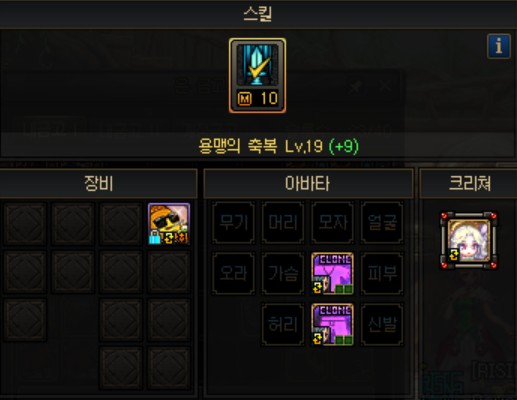Open the blue info icon
Image resolution: width=517 pixels, height=400 pixels.
499,46
